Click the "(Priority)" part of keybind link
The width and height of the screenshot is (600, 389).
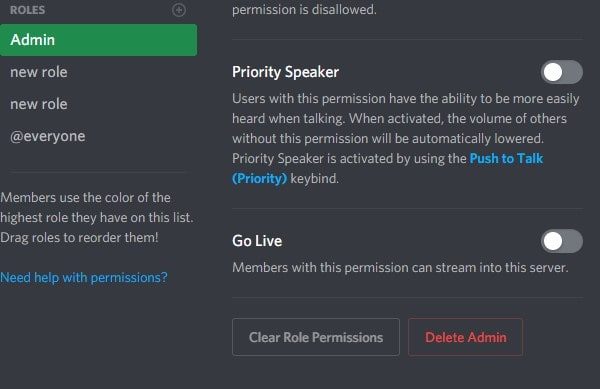(x=259, y=179)
